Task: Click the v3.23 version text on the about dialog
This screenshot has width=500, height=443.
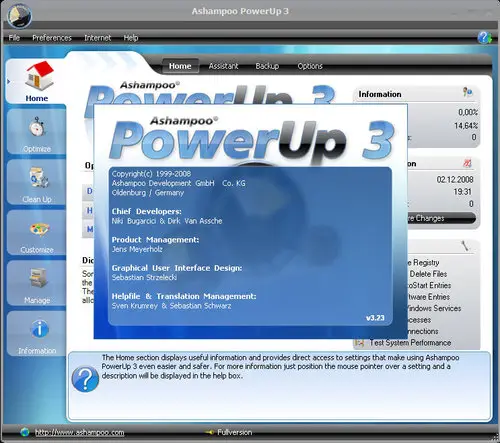Action: click(x=375, y=318)
